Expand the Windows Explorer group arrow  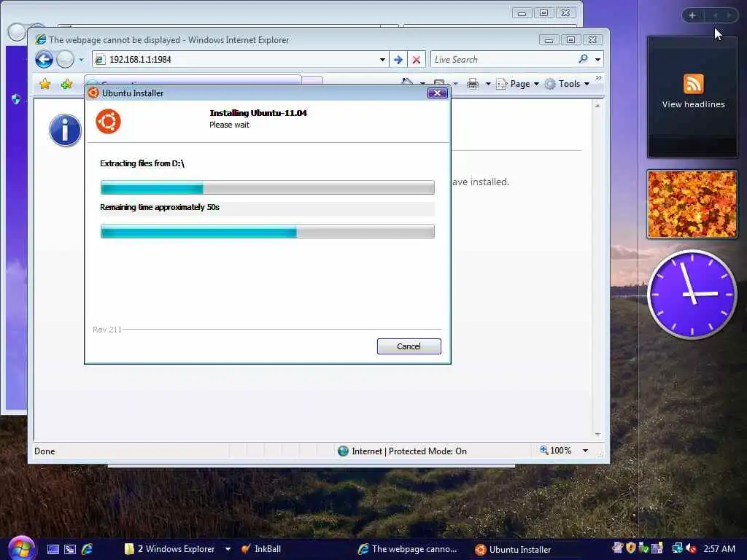[228, 549]
